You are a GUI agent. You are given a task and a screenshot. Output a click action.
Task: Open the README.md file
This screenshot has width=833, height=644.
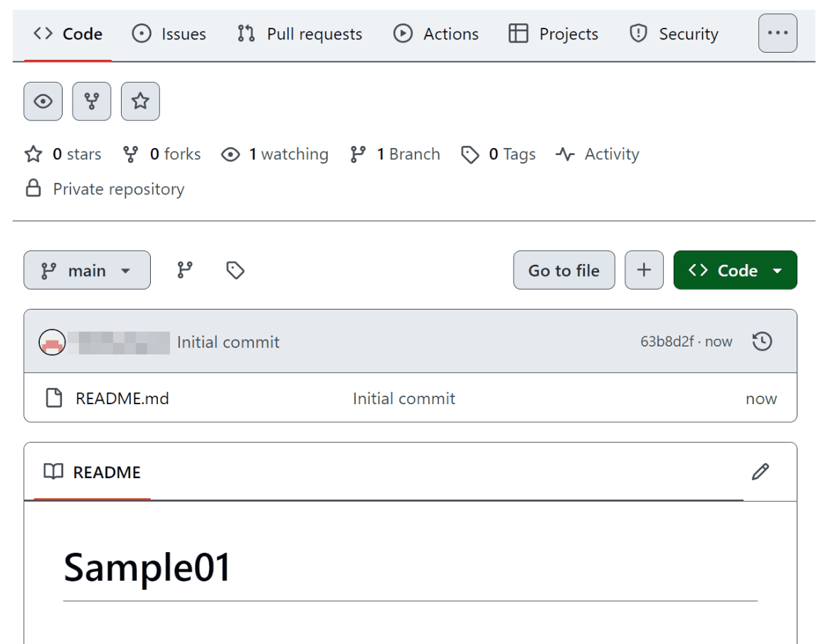click(x=122, y=398)
